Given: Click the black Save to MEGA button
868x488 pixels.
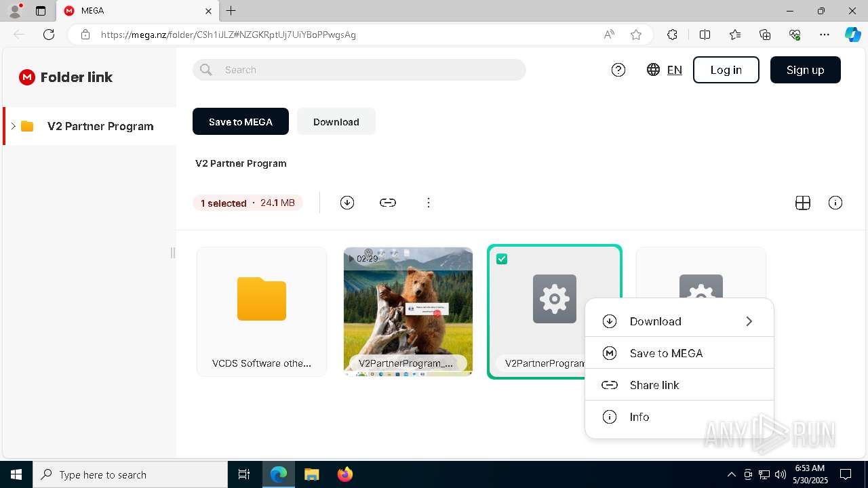Looking at the screenshot, I should coord(241,122).
